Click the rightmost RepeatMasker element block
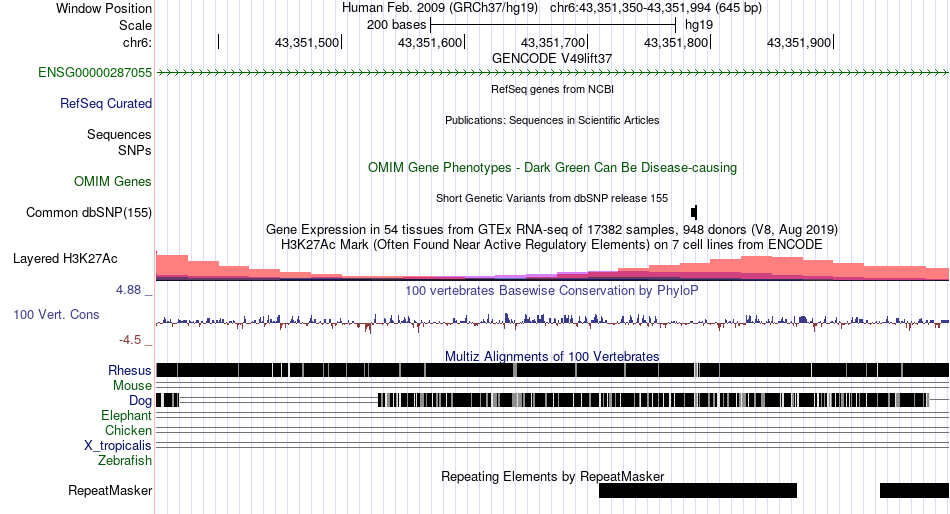The width and height of the screenshot is (950, 514). click(915, 490)
